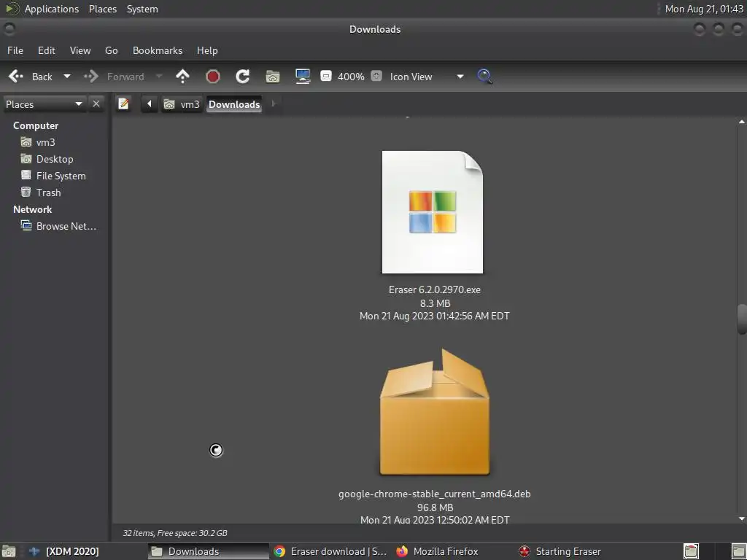Select the Downloads path button
Screen dimensions: 747x560
(x=234, y=104)
